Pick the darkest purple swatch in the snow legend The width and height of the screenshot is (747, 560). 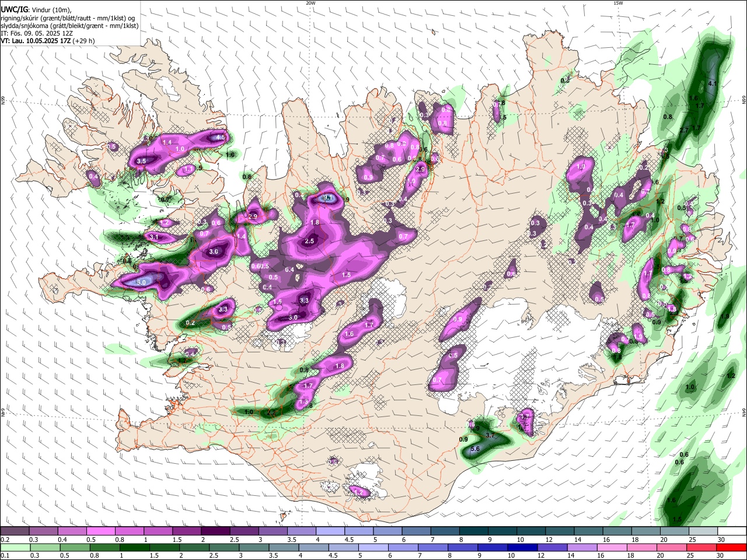coord(215,531)
